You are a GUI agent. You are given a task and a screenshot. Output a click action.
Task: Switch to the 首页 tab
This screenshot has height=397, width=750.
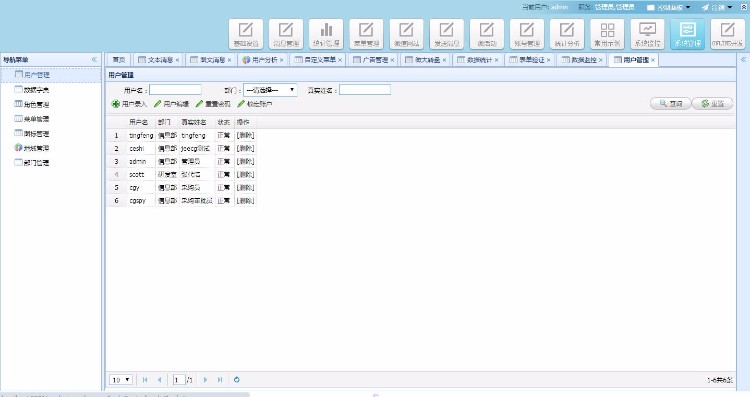tap(119, 60)
